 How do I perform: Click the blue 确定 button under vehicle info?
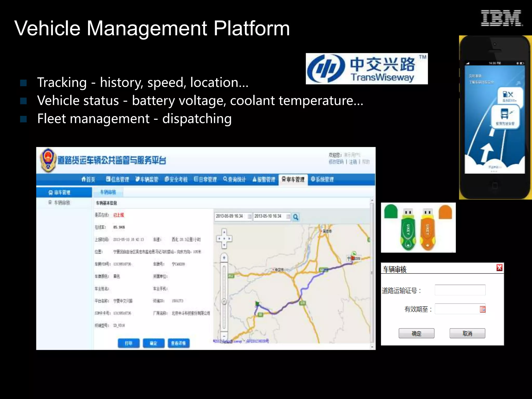tap(154, 343)
